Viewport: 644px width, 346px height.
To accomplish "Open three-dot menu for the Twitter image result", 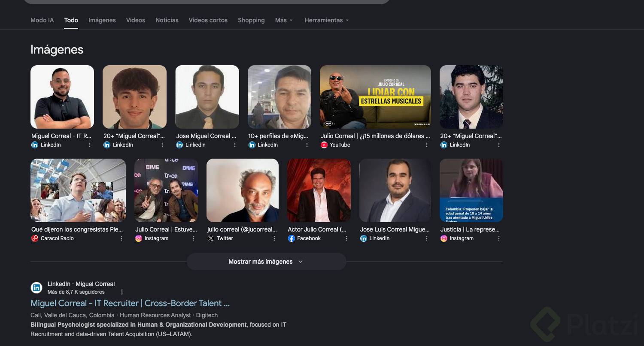I will (x=274, y=238).
